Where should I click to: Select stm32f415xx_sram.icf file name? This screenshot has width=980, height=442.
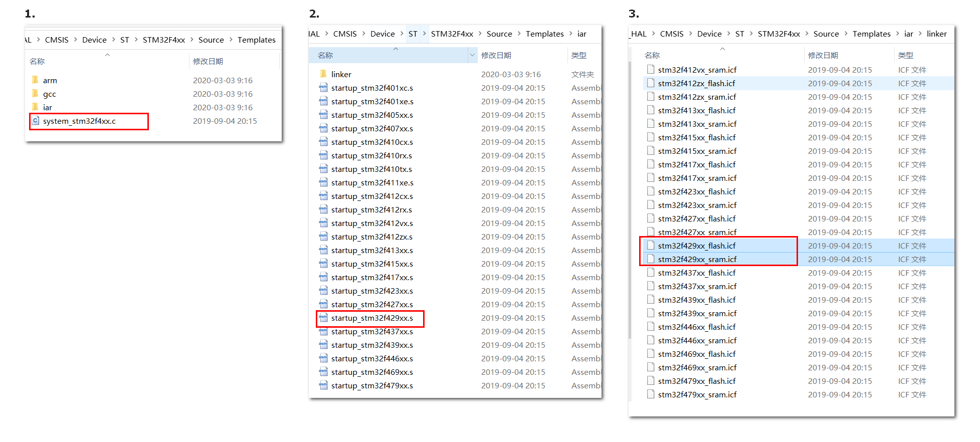(x=697, y=151)
